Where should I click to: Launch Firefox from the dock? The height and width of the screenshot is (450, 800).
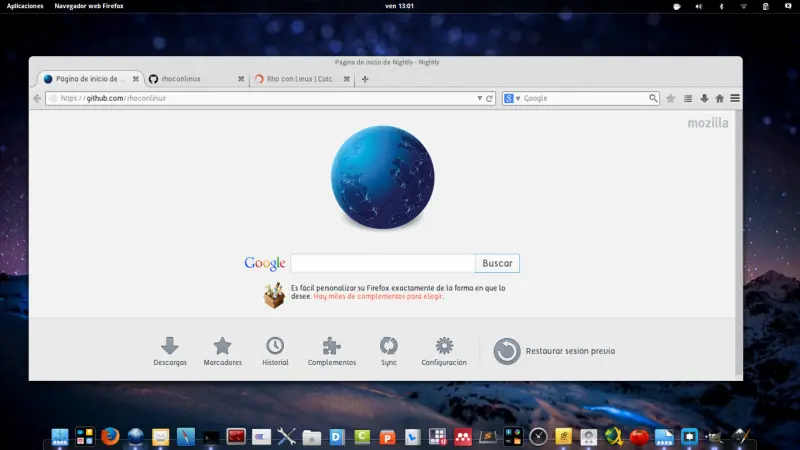tap(110, 436)
